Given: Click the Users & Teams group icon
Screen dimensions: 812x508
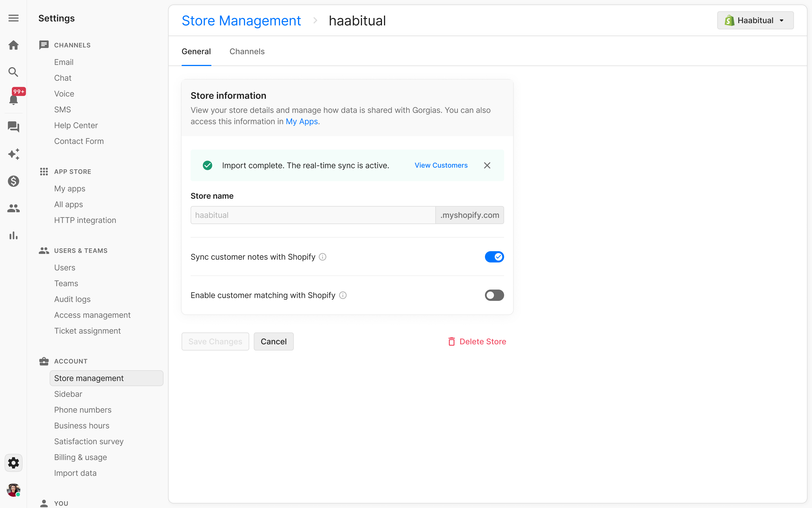Looking at the screenshot, I should coord(44,251).
